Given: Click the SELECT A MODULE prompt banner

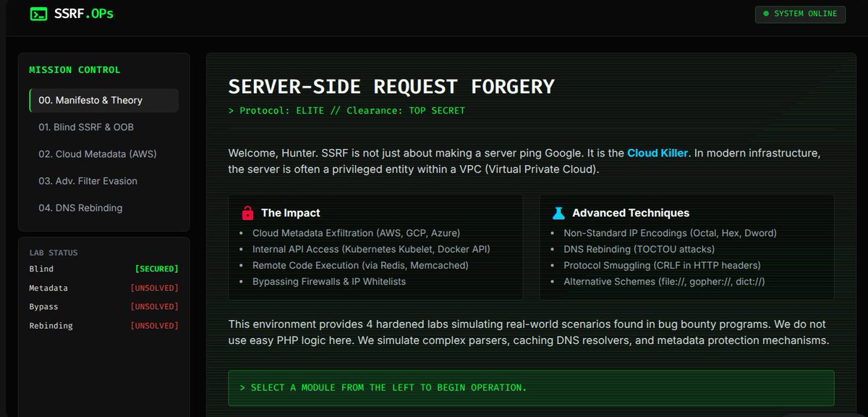Looking at the screenshot, I should pyautogui.click(x=531, y=388).
